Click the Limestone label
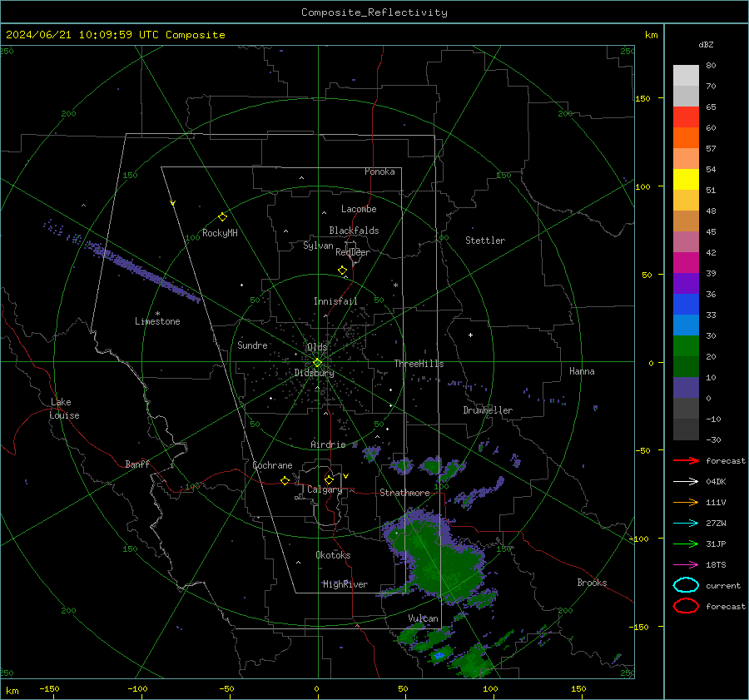Viewport: 749px width, 700px height. pyautogui.click(x=157, y=321)
